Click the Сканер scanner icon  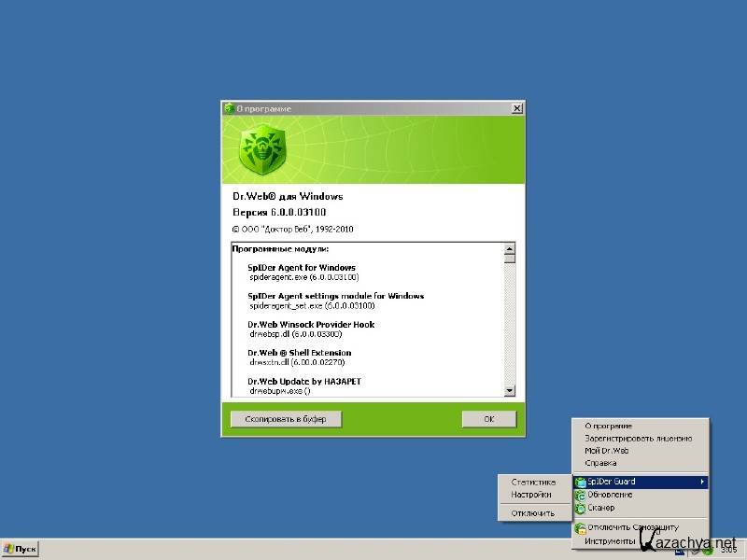pyautogui.click(x=580, y=508)
